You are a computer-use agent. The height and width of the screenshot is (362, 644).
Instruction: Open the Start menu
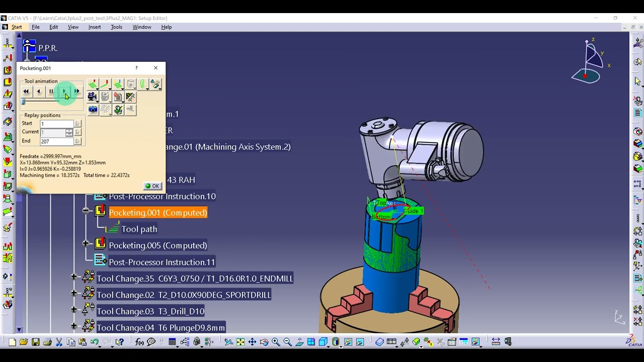tap(17, 27)
